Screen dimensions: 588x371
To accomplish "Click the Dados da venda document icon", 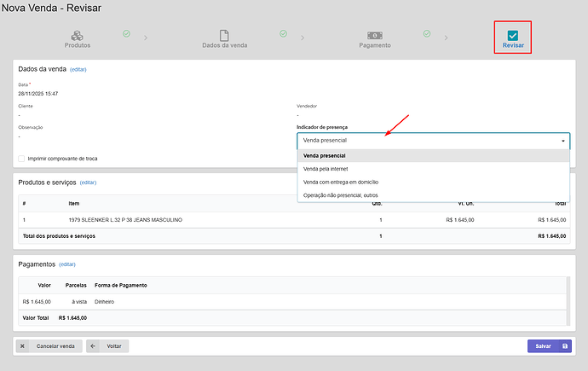I will click(x=225, y=35).
